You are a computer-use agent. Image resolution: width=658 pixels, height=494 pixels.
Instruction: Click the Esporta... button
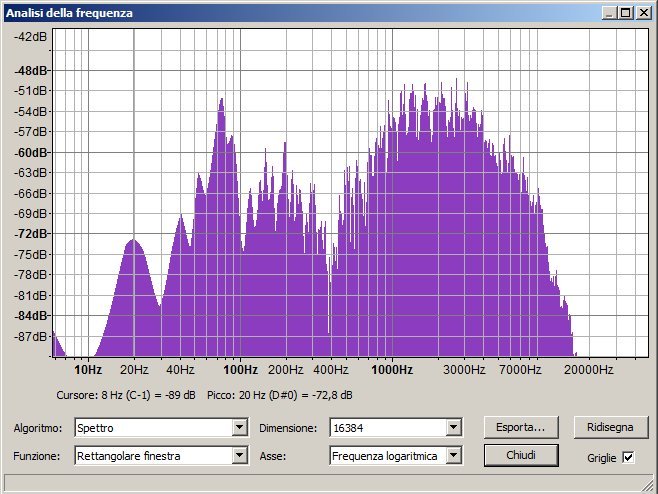[520, 427]
